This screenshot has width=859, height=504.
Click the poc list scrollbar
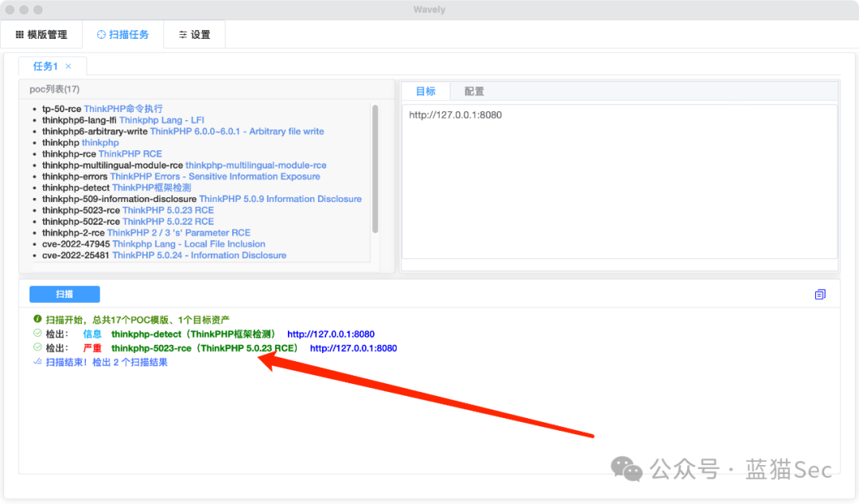(x=375, y=169)
